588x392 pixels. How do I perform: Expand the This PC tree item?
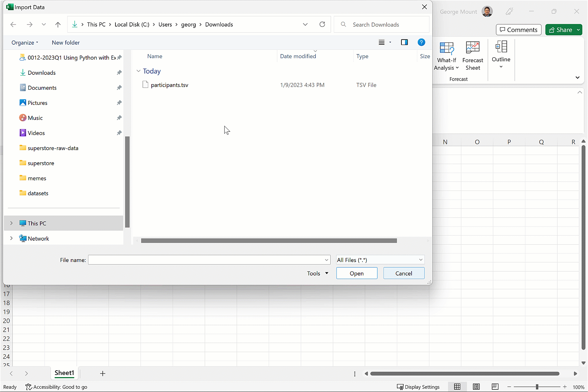tap(11, 223)
